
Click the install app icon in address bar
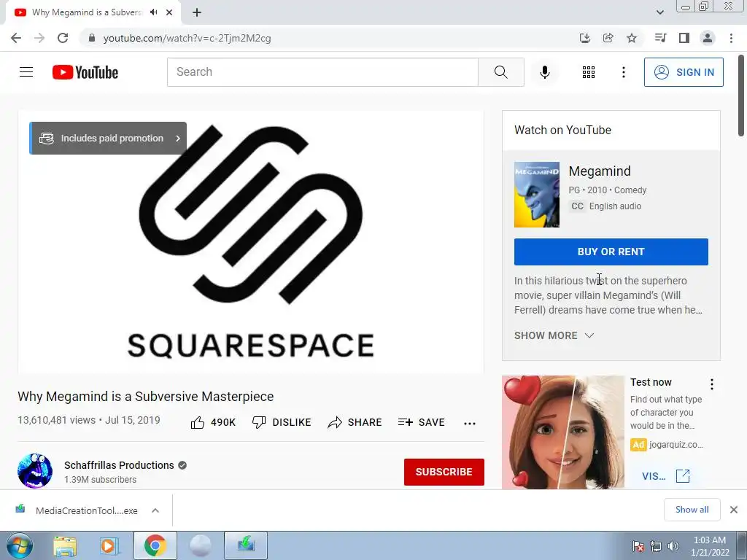[x=584, y=38]
